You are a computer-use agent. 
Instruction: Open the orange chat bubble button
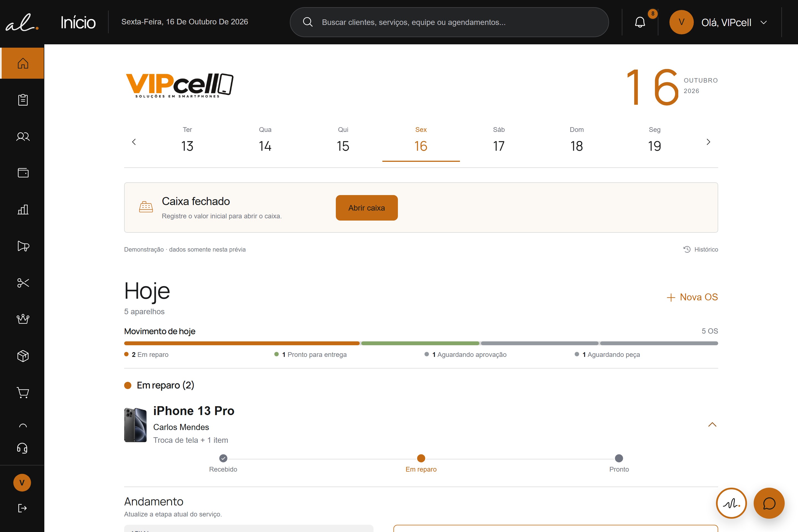pos(769,503)
